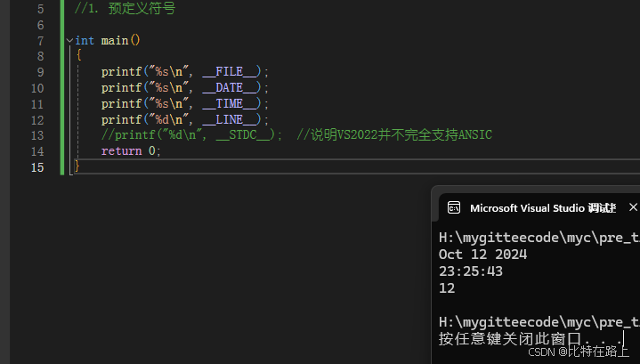Click 'Oct 12 2024' console output
This screenshot has width=640, height=364.
click(x=482, y=255)
